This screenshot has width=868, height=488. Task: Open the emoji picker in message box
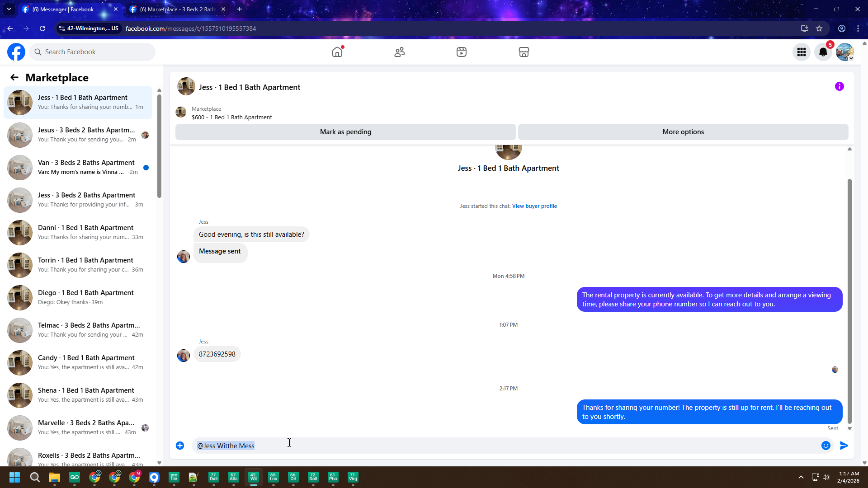tap(826, 446)
